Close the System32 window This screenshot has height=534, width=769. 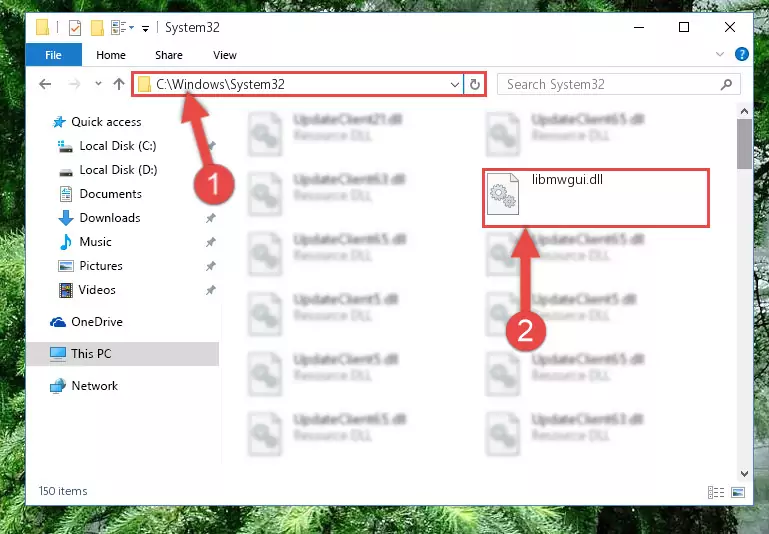point(730,27)
